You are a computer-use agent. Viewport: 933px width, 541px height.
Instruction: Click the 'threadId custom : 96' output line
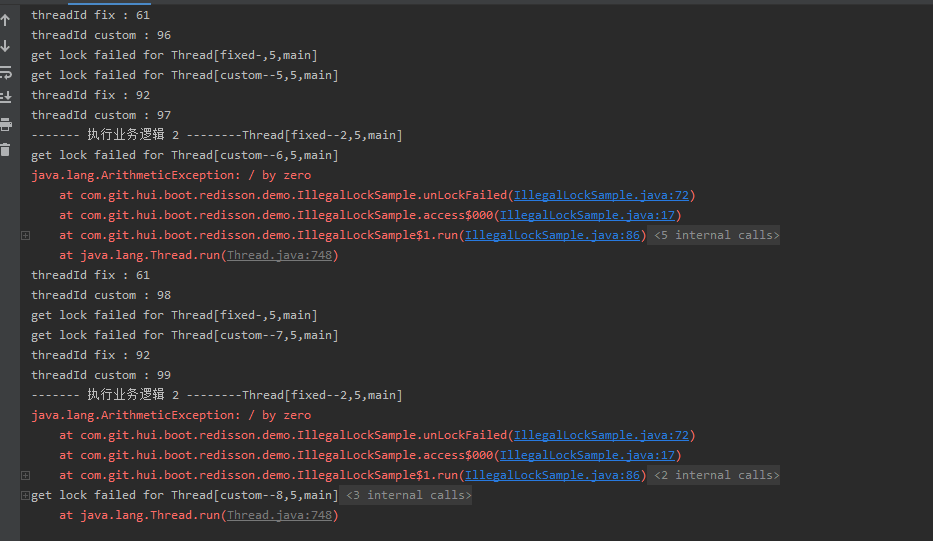tap(101, 35)
